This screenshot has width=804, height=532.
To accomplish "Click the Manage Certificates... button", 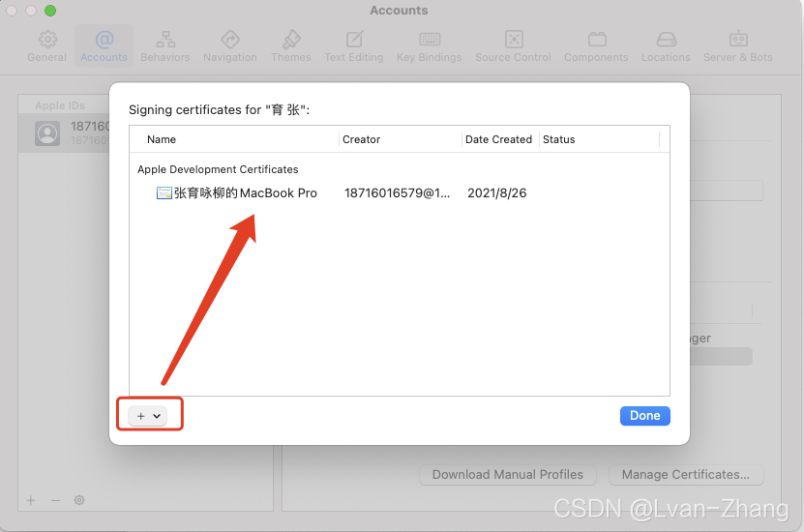I will [686, 475].
